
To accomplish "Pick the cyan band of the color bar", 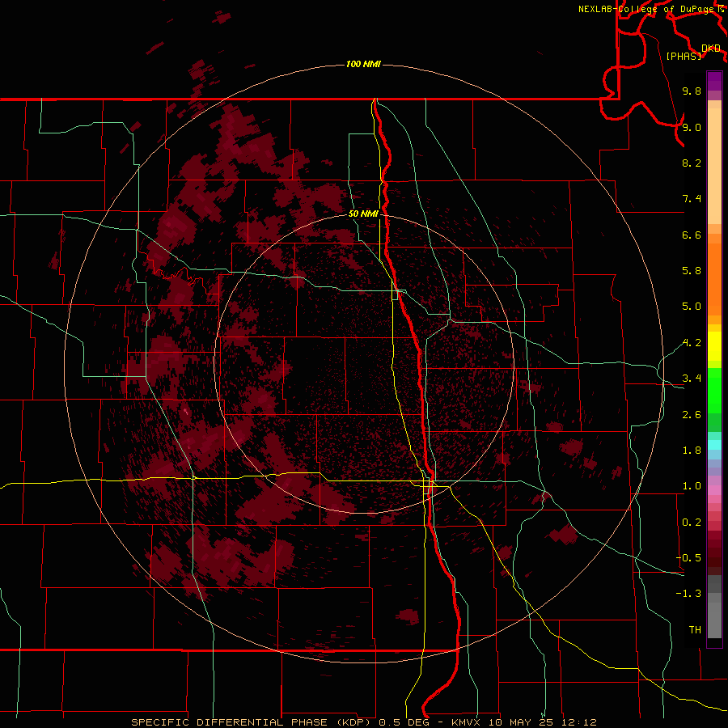I will 714,445.
